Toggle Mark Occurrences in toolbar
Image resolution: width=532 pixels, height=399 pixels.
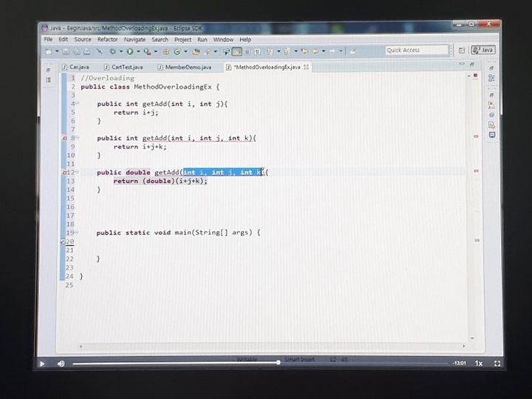click(237, 51)
